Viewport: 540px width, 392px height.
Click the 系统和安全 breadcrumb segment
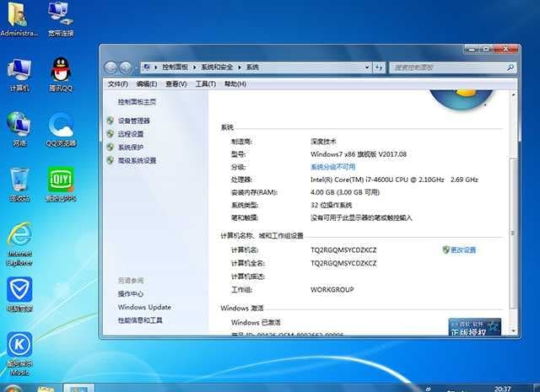click(217, 67)
